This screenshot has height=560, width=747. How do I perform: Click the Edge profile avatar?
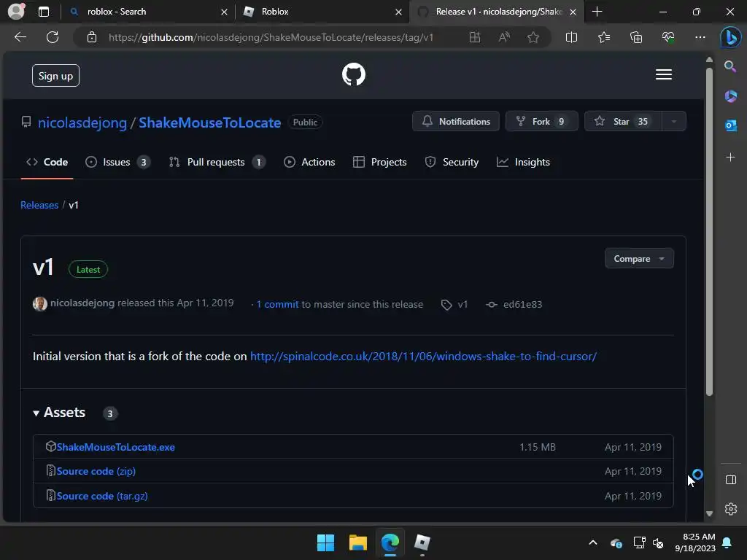coord(16,12)
